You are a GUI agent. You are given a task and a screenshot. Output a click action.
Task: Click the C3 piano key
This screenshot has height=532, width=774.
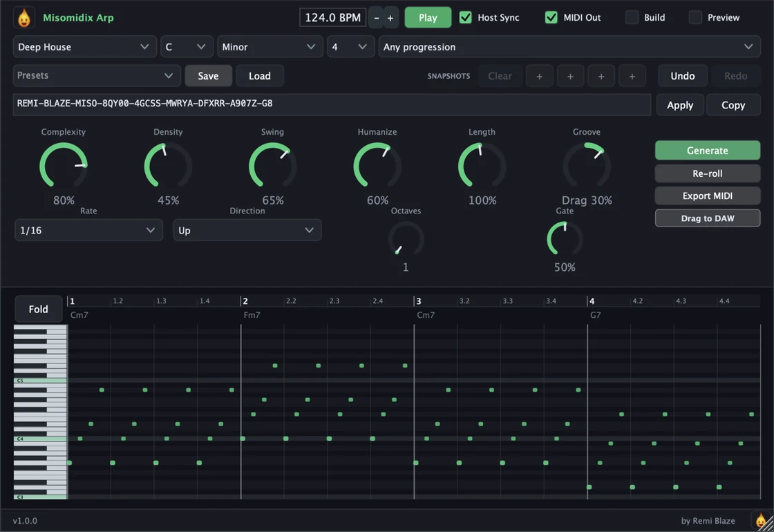point(40,497)
